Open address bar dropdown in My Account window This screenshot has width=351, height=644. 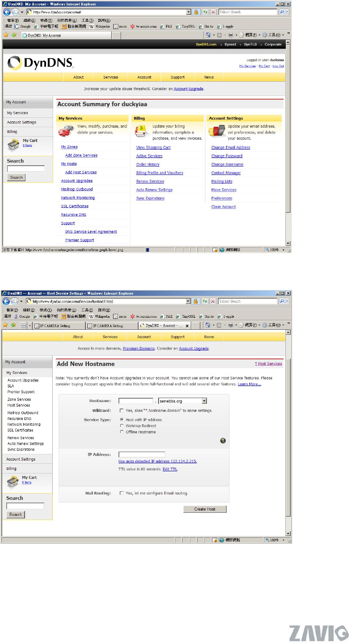point(188,12)
